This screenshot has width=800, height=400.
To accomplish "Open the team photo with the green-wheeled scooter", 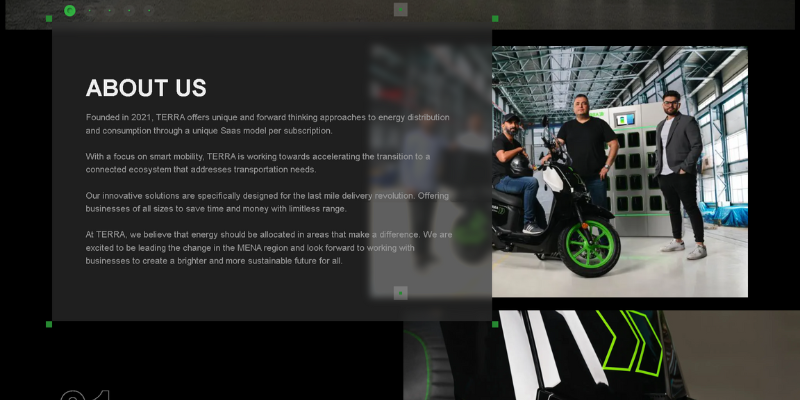I will pyautogui.click(x=619, y=171).
